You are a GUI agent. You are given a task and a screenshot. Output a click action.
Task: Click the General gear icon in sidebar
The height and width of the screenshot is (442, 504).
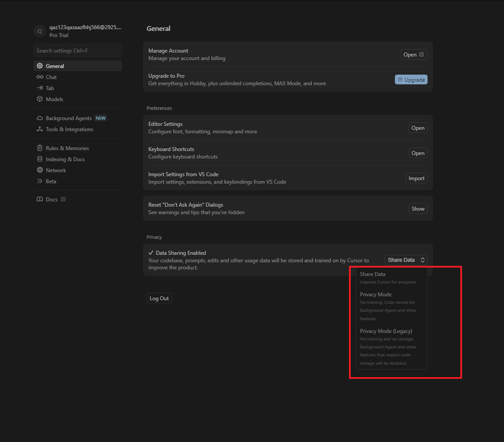(x=40, y=66)
